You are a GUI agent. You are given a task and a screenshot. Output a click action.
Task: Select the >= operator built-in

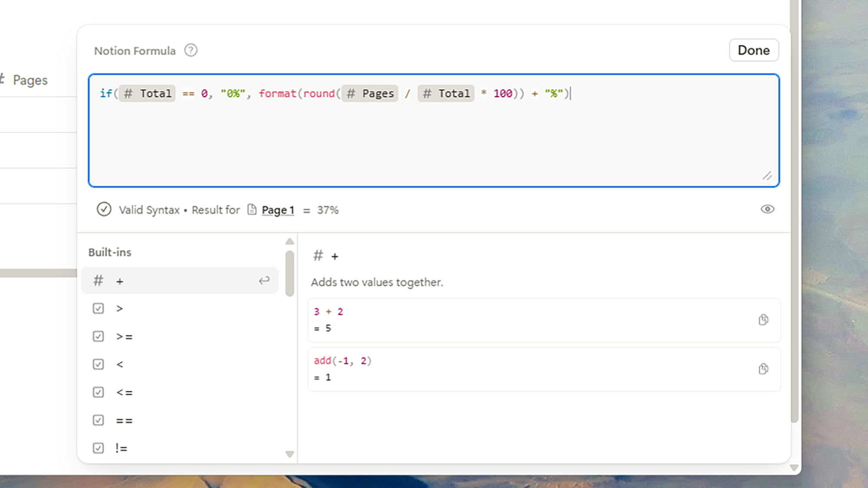(124, 337)
